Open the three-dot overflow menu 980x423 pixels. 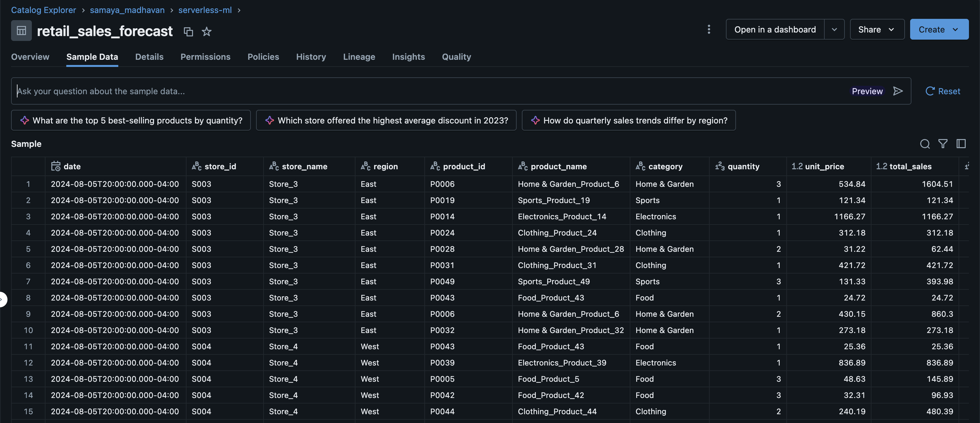pyautogui.click(x=709, y=29)
